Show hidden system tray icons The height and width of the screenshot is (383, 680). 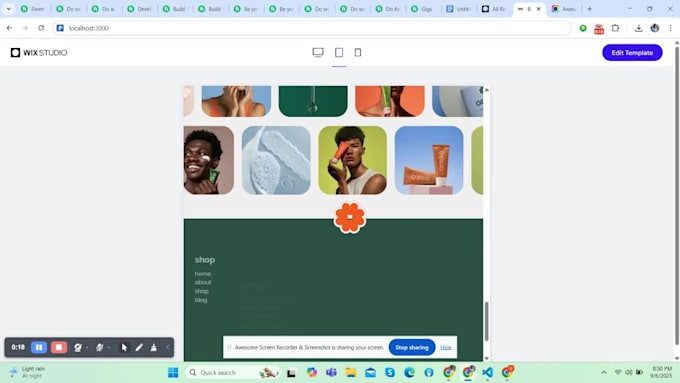(604, 373)
